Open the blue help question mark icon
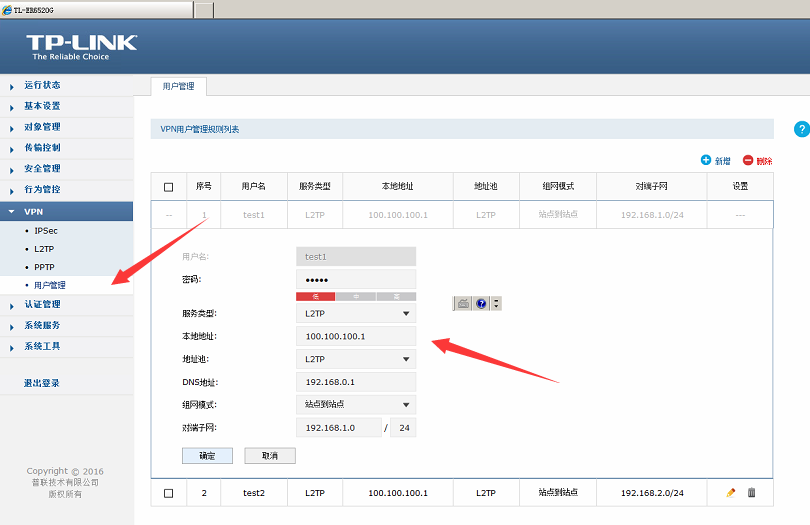Screen dimensions: 810x525 pos(801,130)
